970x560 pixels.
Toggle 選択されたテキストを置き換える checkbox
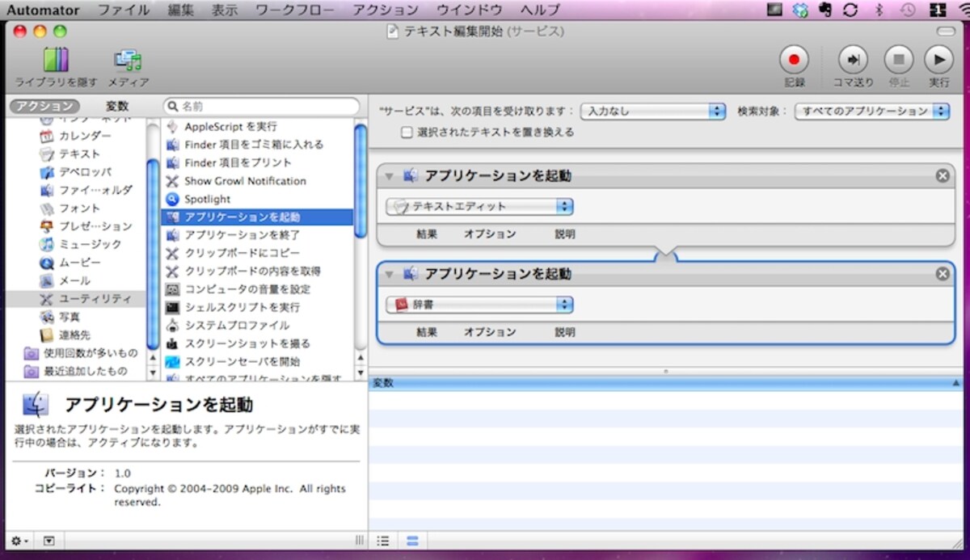tap(407, 132)
